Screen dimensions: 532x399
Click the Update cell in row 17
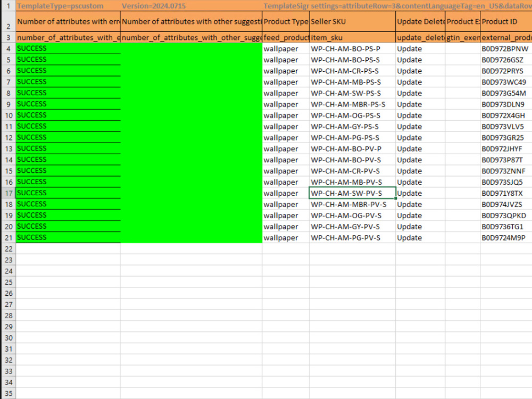click(420, 193)
